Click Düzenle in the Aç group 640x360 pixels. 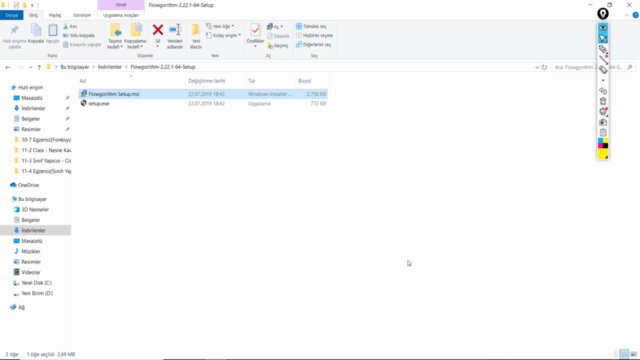pos(278,36)
